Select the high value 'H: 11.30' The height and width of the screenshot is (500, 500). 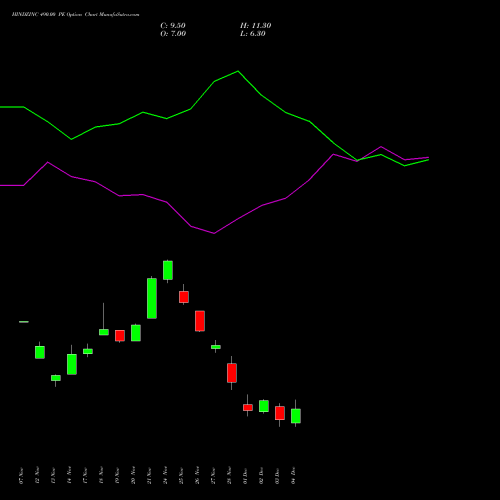(255, 25)
